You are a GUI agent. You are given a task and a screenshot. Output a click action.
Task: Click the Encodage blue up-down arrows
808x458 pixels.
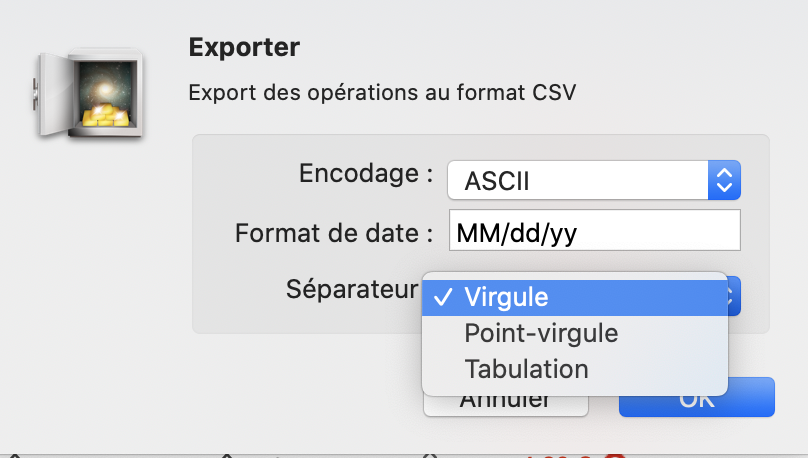point(725,180)
